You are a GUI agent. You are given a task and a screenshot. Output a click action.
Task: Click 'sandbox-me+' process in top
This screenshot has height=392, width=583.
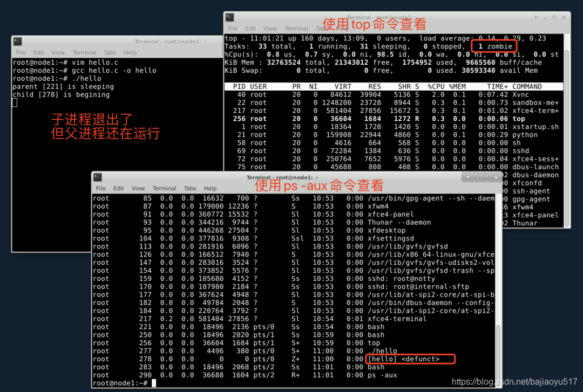pyautogui.click(x=535, y=102)
